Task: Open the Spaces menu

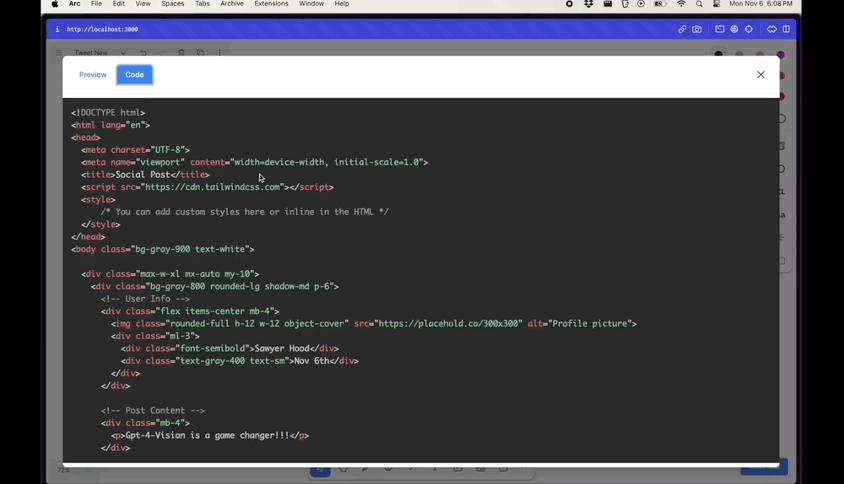Action: tap(173, 4)
